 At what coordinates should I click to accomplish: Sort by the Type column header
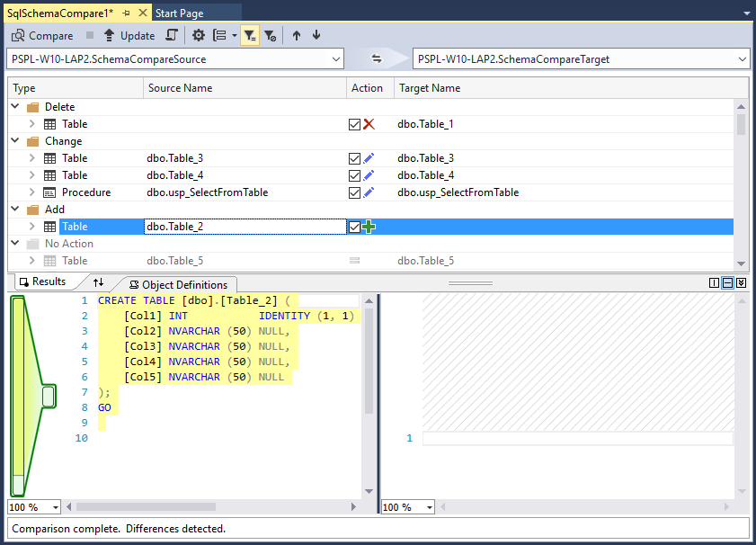pos(76,88)
